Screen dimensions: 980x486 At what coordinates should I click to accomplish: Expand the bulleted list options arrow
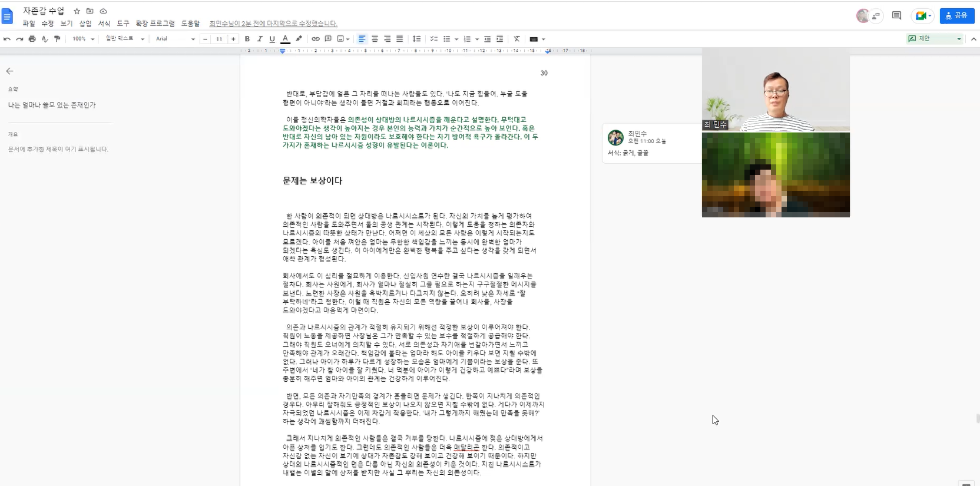click(x=456, y=39)
